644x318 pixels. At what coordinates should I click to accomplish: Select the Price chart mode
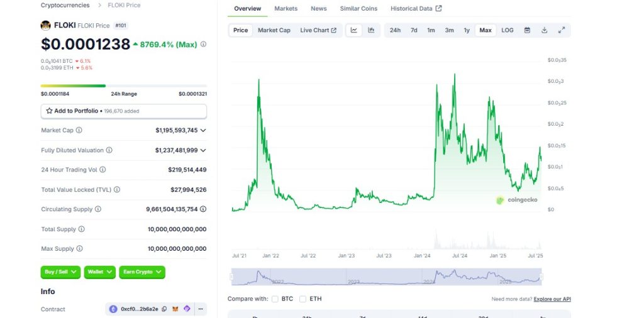(241, 30)
